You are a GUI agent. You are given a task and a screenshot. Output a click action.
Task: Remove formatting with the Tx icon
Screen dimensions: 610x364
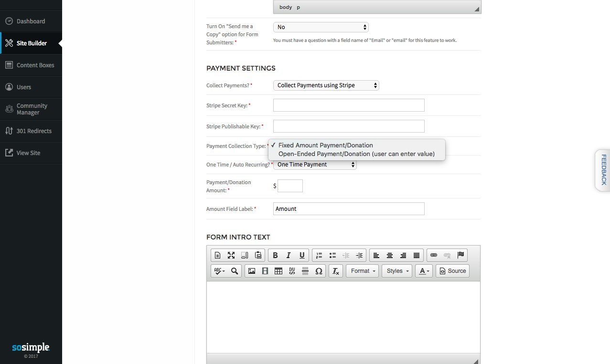(336, 271)
